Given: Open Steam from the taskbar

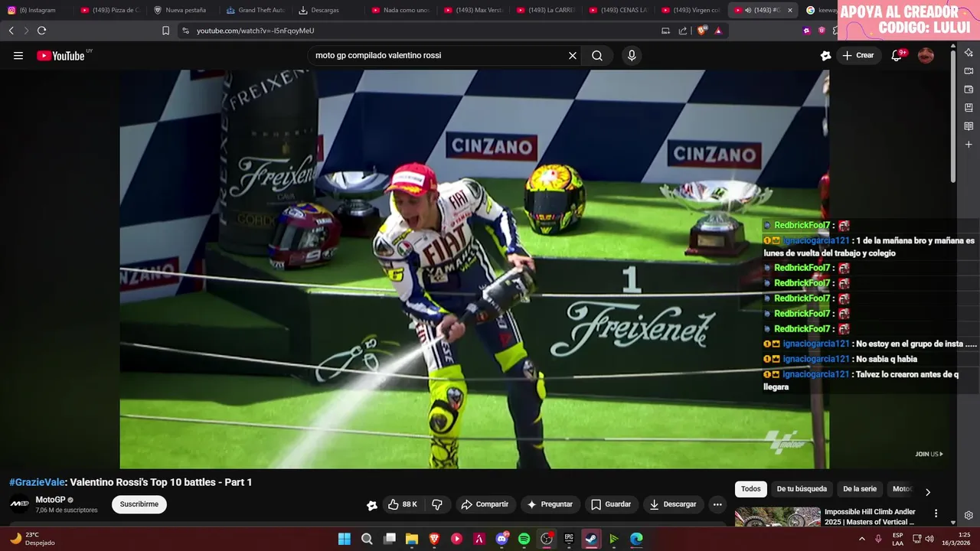Looking at the screenshot, I should click(591, 539).
